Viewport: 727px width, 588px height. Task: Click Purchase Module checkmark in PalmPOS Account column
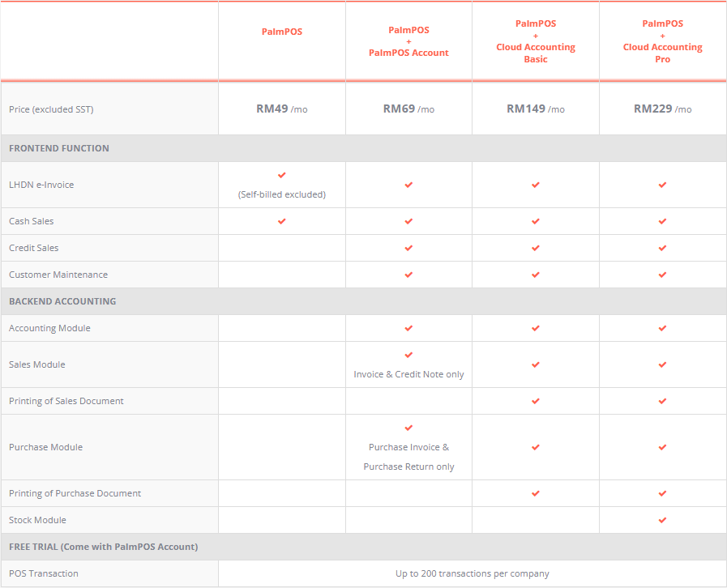[x=408, y=428]
